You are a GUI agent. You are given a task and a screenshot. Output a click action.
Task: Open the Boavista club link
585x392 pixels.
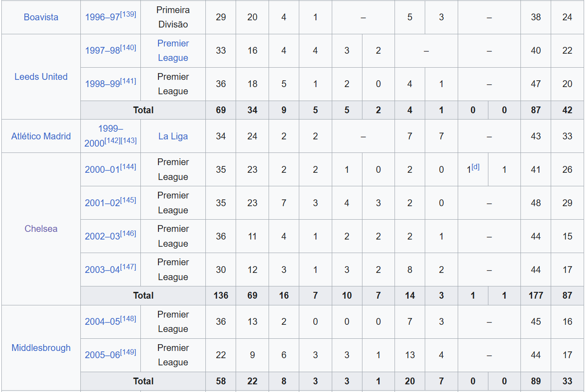41,17
